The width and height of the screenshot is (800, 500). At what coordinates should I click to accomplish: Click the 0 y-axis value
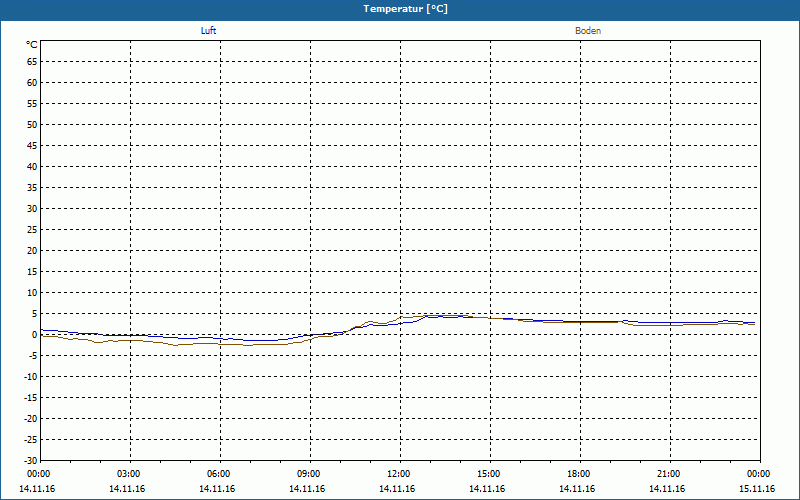tap(35, 335)
